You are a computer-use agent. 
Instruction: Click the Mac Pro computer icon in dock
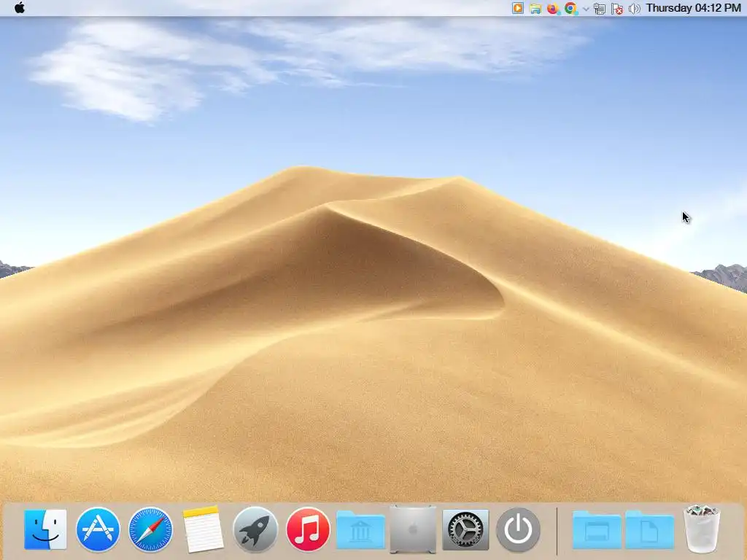pyautogui.click(x=413, y=529)
